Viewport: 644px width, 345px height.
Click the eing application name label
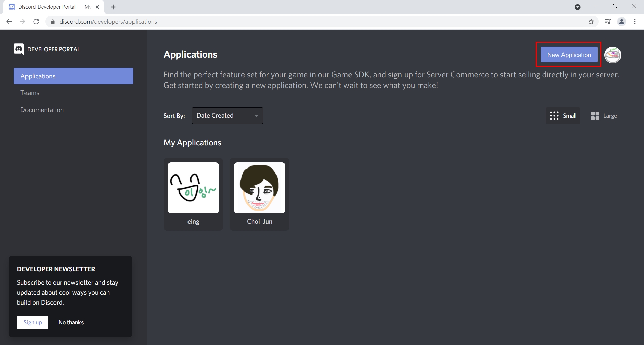(x=193, y=222)
